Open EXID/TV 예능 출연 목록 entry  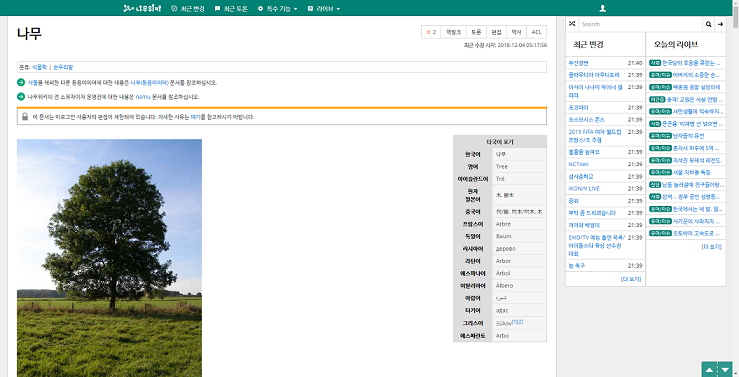point(597,246)
